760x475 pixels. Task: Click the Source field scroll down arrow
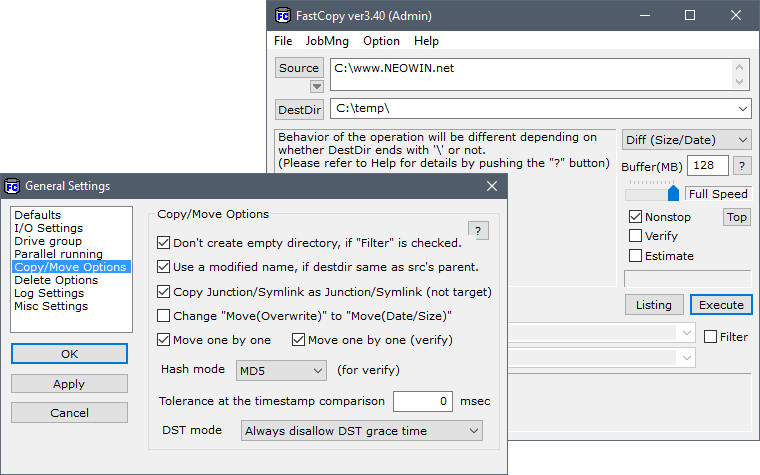(x=739, y=82)
